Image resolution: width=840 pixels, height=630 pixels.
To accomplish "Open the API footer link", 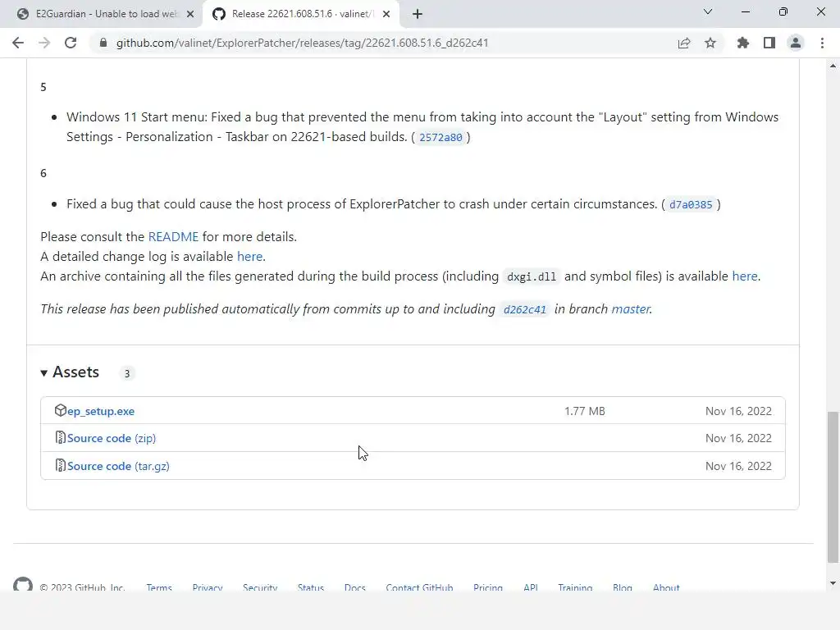I will click(531, 587).
